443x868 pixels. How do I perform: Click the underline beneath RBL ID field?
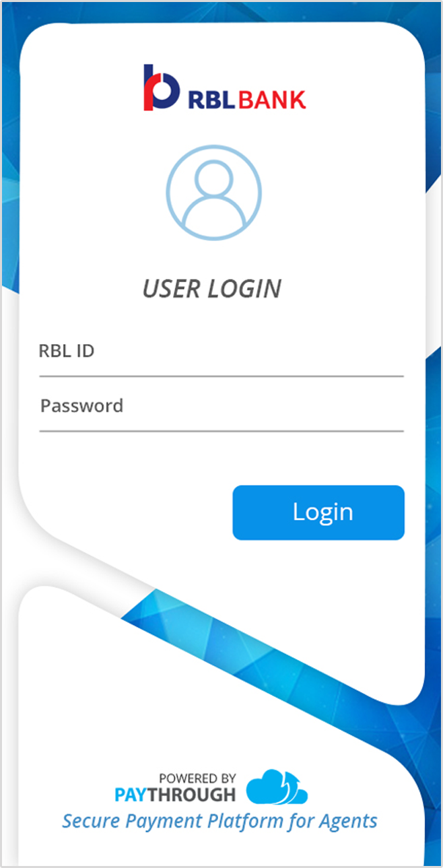pos(221,376)
